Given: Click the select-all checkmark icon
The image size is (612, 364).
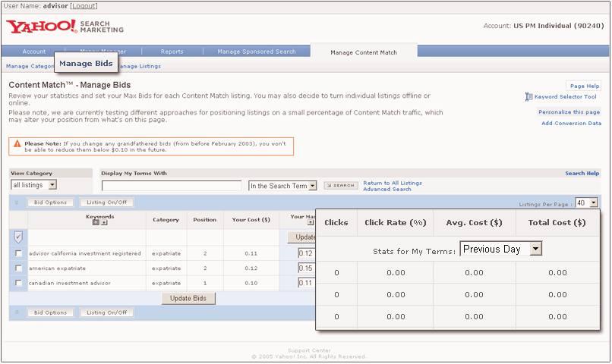Looking at the screenshot, I should click(x=18, y=237).
